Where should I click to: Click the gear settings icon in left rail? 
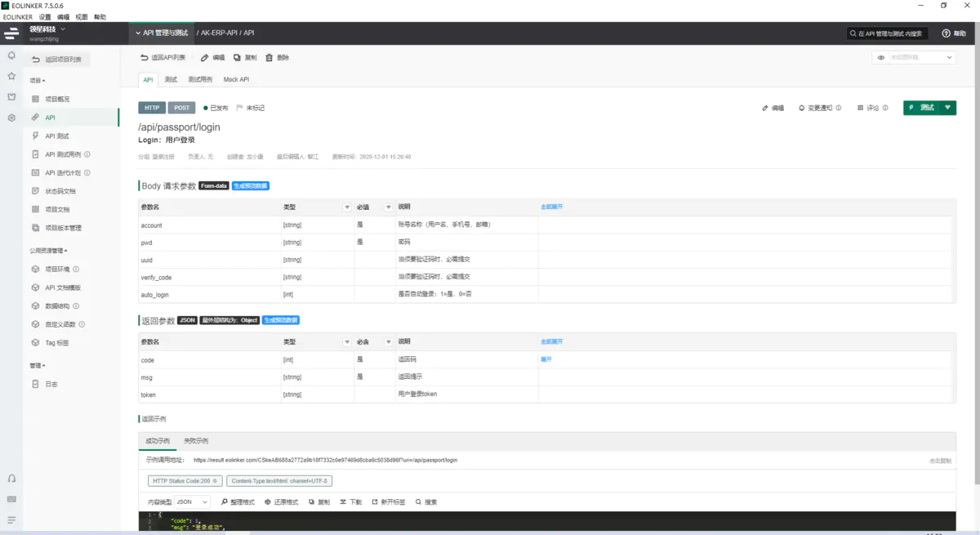tap(11, 118)
